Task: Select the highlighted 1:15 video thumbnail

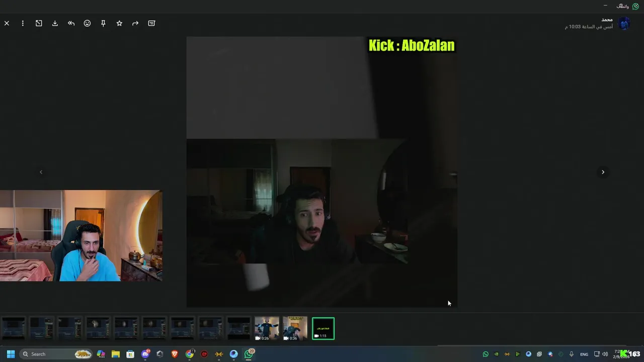Action: coord(323,328)
